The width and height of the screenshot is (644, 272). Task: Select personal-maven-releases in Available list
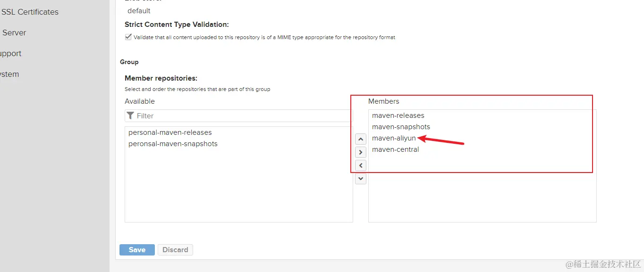170,132
